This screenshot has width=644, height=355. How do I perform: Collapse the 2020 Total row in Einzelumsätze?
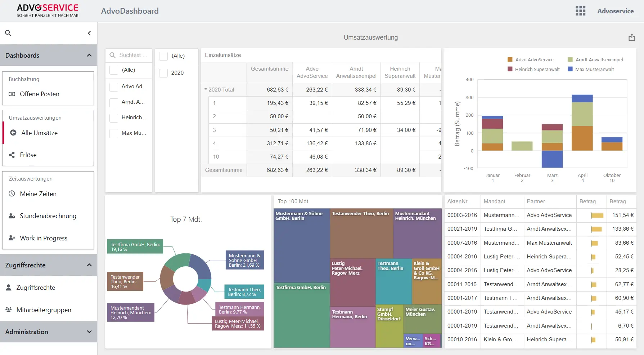[x=206, y=89]
